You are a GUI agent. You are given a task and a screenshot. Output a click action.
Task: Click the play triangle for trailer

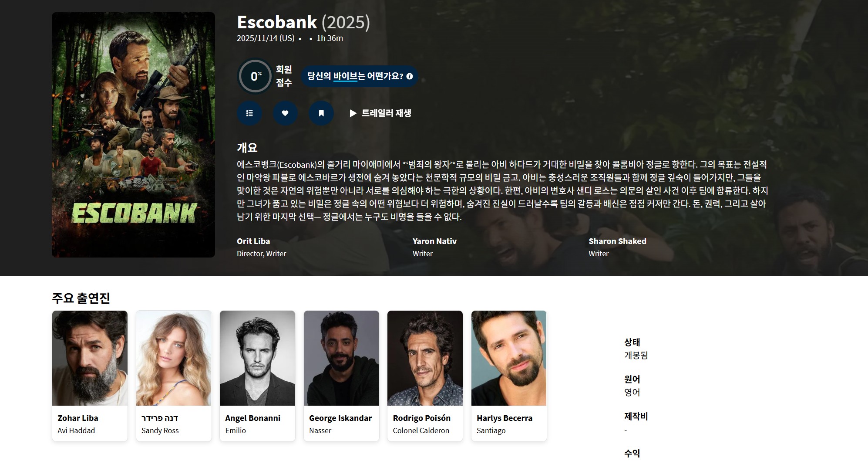point(353,113)
